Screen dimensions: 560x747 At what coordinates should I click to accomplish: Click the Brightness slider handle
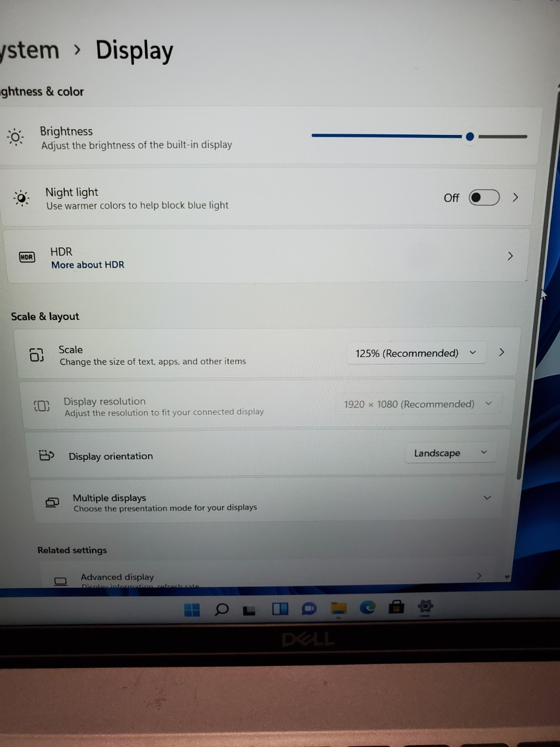click(x=470, y=136)
